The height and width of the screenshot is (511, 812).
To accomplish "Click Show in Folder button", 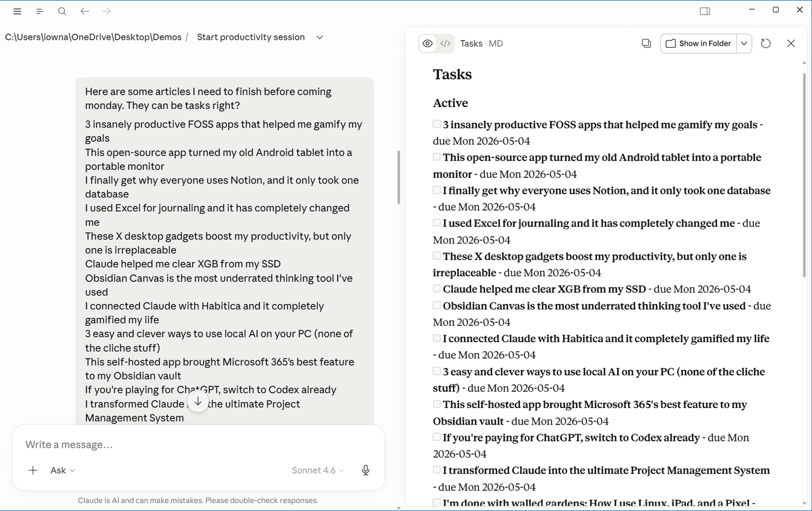I will (x=698, y=44).
